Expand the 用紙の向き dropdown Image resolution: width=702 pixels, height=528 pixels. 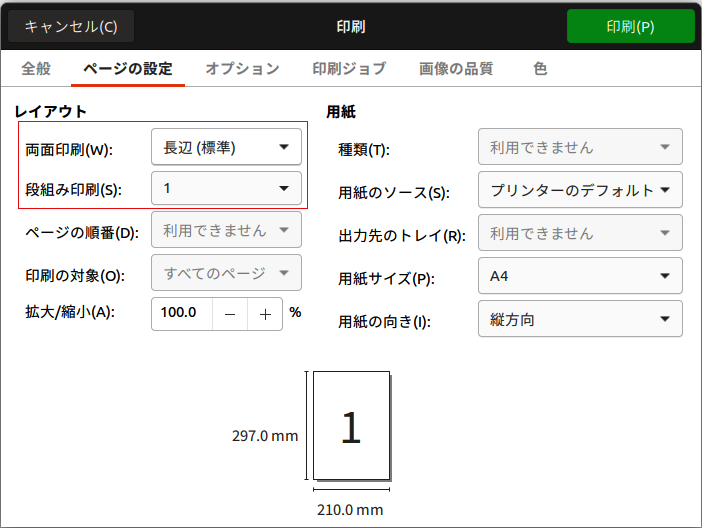point(580,319)
